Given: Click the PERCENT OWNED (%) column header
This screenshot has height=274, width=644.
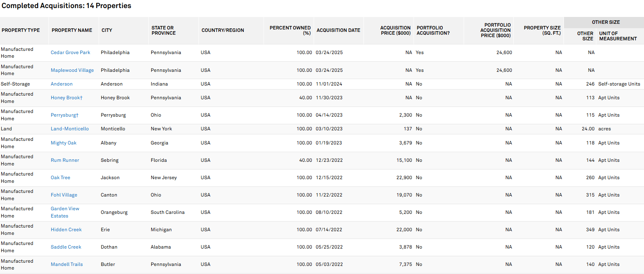Looking at the screenshot, I should point(290,30).
